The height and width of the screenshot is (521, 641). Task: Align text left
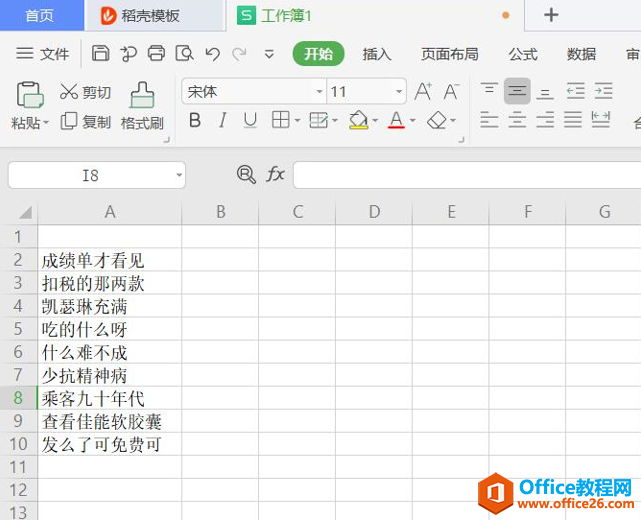[x=489, y=120]
